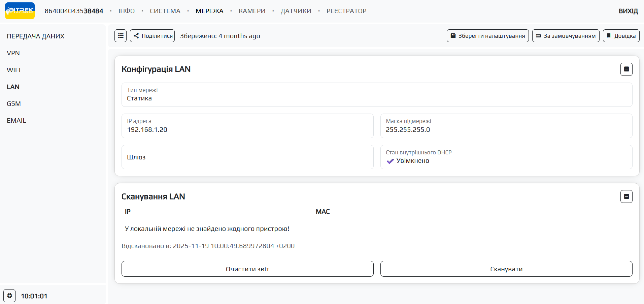Image resolution: width=644 pixels, height=304 pixels.
Task: Open the СИСТЕМА menu
Action: click(165, 11)
